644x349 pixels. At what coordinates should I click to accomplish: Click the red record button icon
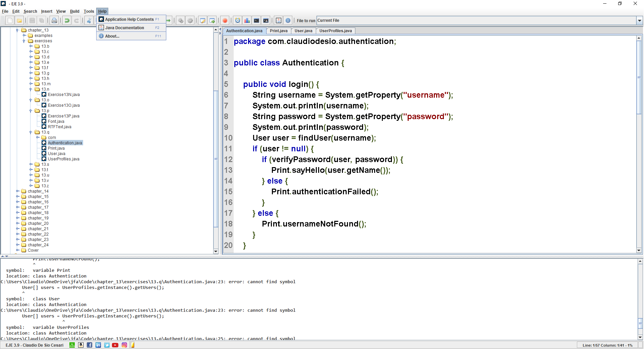point(225,20)
